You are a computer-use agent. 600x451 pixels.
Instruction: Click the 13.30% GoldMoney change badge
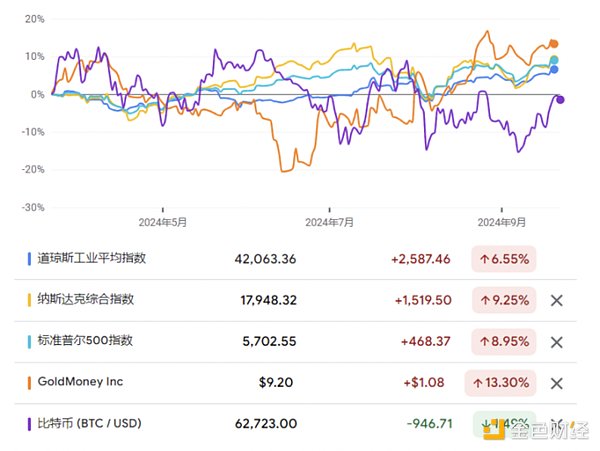500,383
